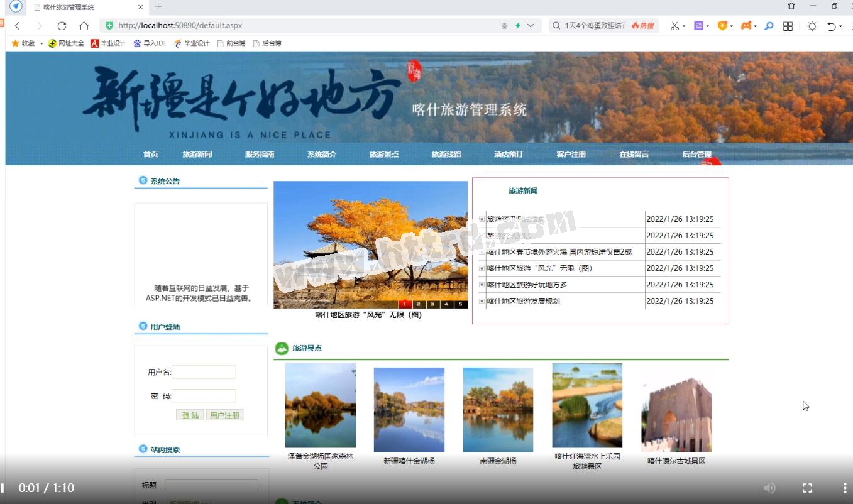Viewport: 853px width, 504px height.
Task: Select the scissors screenshot tool icon
Action: pyautogui.click(x=674, y=26)
